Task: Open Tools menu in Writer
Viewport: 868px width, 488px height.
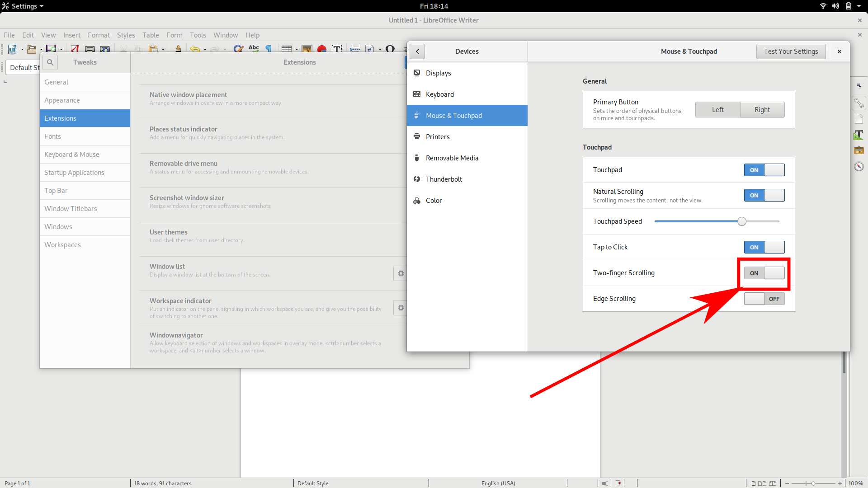Action: 198,35
